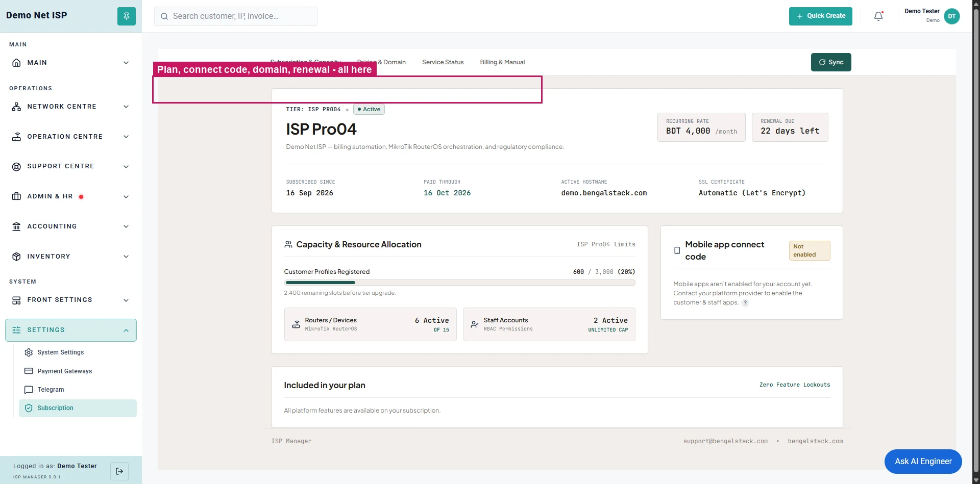This screenshot has height=484, width=980.
Task: Open the notifications bell
Action: coord(878,16)
